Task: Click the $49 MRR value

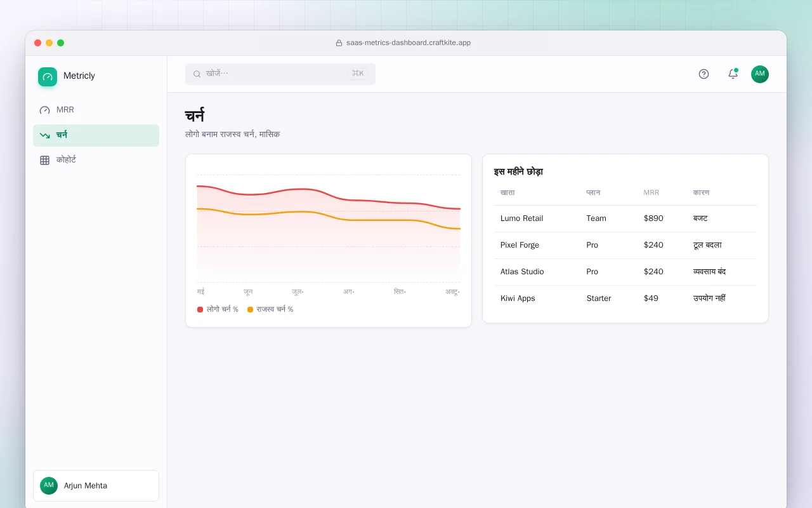Action: (x=651, y=298)
